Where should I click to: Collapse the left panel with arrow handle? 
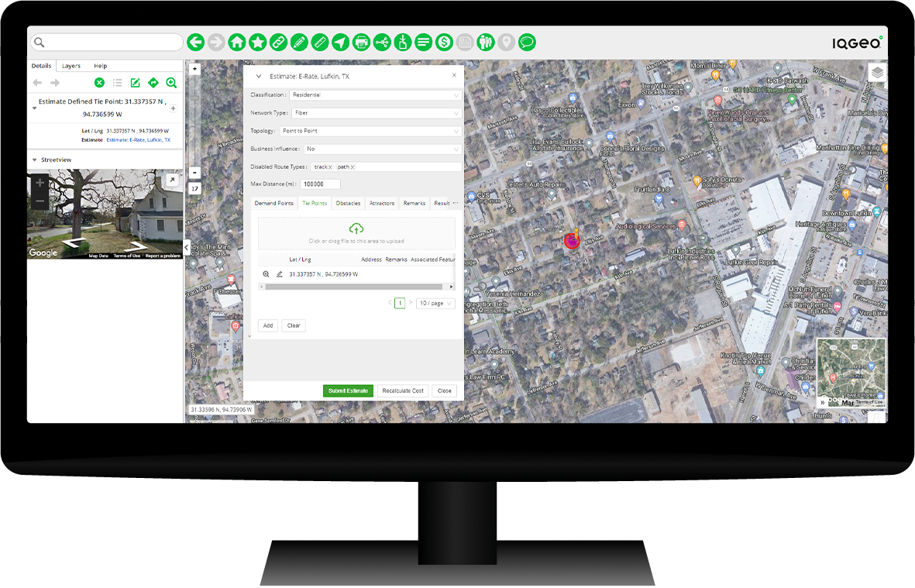(x=187, y=247)
